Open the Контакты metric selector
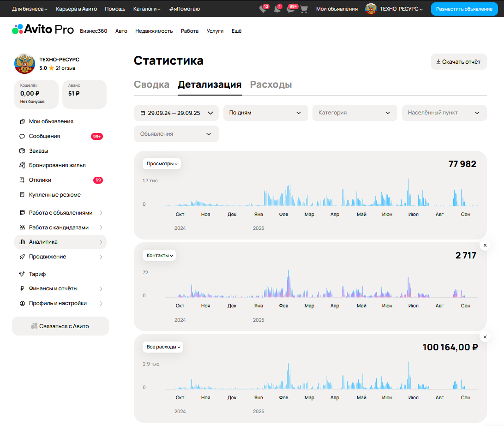The image size is (504, 426). click(x=159, y=255)
